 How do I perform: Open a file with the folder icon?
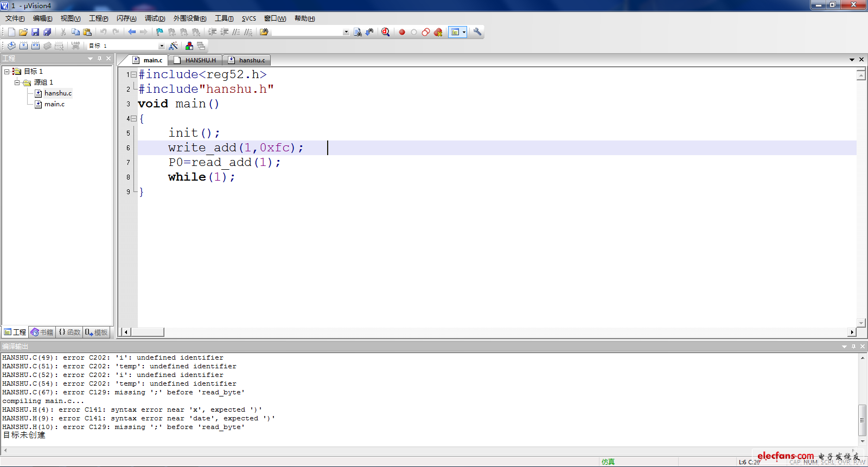23,32
